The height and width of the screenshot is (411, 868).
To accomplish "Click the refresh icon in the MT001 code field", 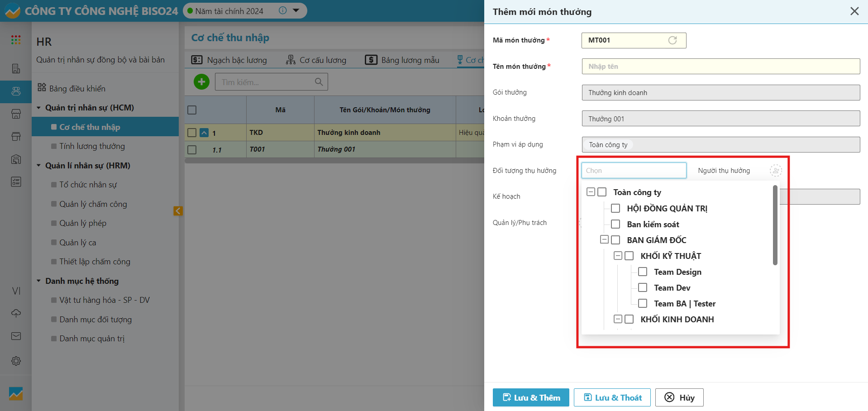I will pos(672,40).
